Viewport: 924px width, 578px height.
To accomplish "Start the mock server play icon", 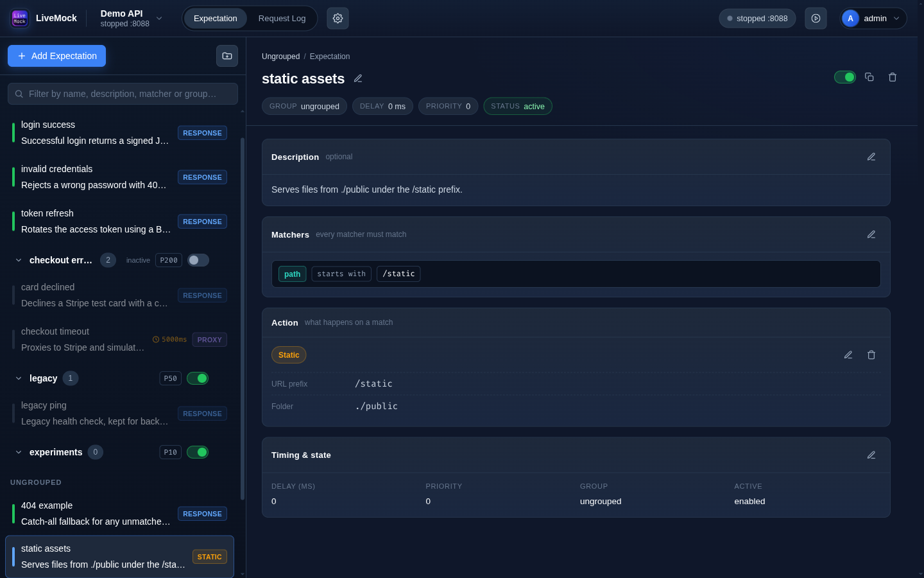I will pyautogui.click(x=816, y=19).
